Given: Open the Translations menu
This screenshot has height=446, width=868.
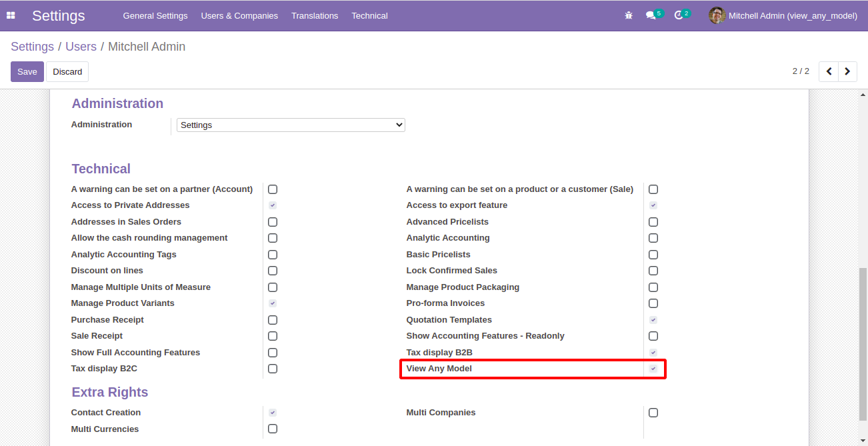Looking at the screenshot, I should pyautogui.click(x=315, y=15).
